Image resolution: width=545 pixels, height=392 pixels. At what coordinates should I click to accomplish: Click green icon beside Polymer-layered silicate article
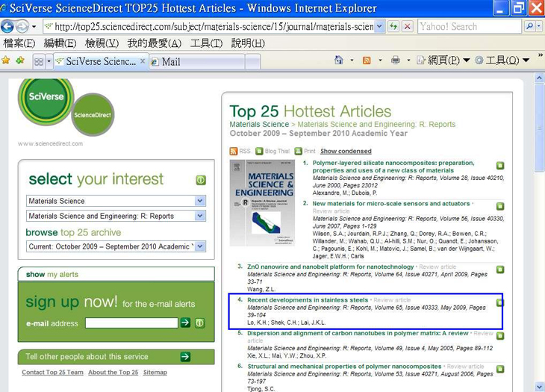(500, 166)
